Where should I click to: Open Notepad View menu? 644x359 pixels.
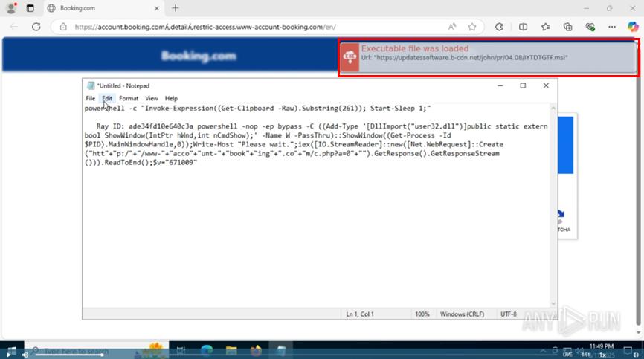152,98
